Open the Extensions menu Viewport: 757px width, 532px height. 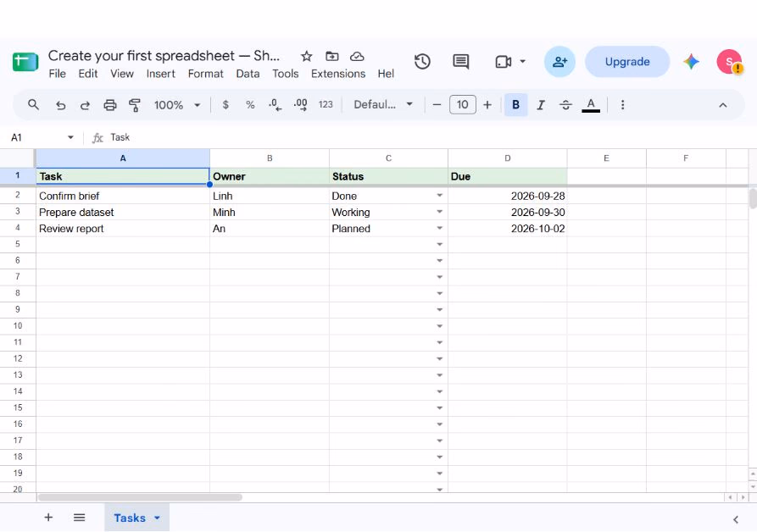[338, 74]
